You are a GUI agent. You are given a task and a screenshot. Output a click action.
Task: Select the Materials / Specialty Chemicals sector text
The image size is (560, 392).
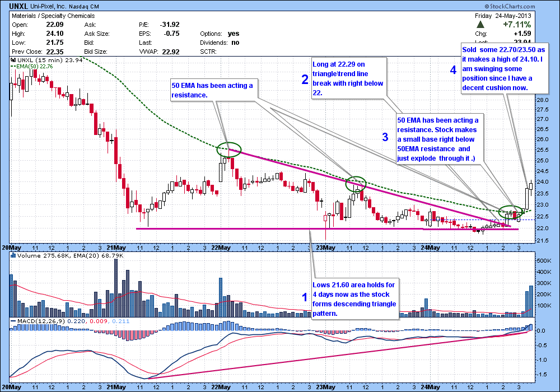point(53,16)
